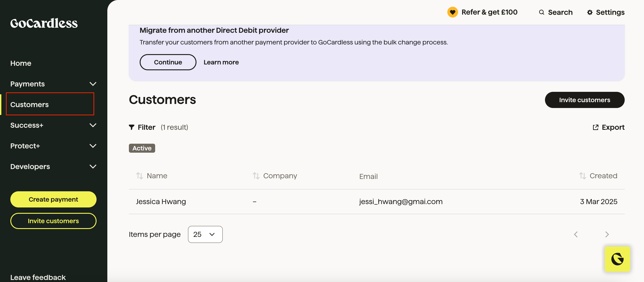This screenshot has width=644, height=282.
Task: Open Settings in the top bar
Action: [x=606, y=12]
